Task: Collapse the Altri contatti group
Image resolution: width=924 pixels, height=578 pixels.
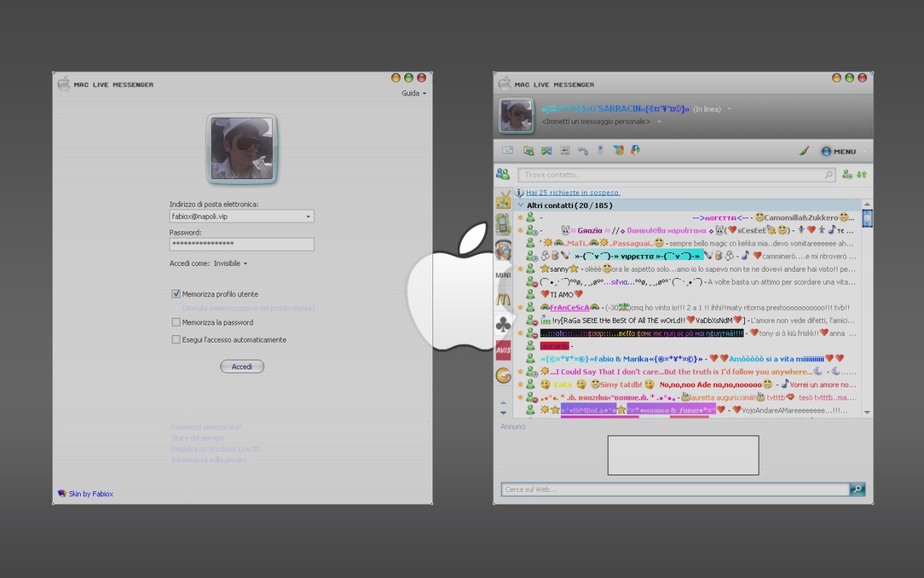Action: (x=520, y=206)
